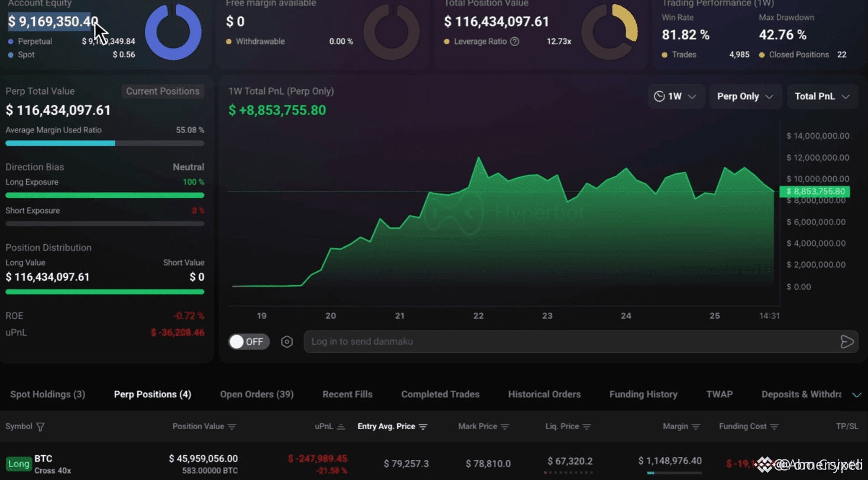The width and height of the screenshot is (868, 480).
Task: Sort by Margin column icon
Action: pos(696,427)
